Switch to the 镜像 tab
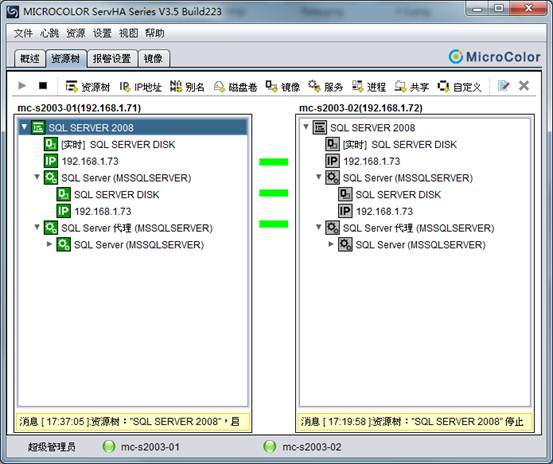The height and width of the screenshot is (464, 553). (x=153, y=59)
